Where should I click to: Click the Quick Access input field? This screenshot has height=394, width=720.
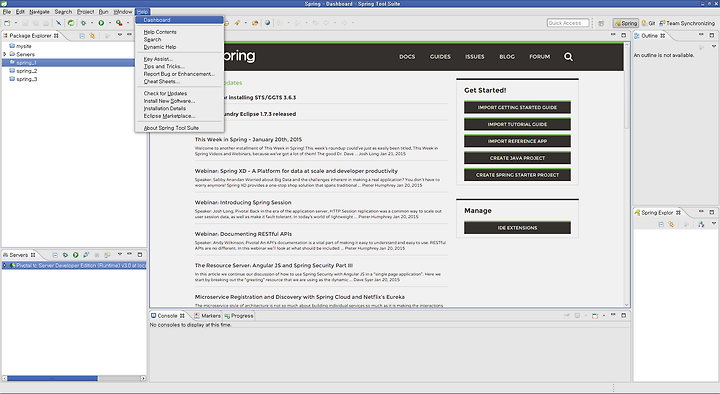tap(568, 23)
